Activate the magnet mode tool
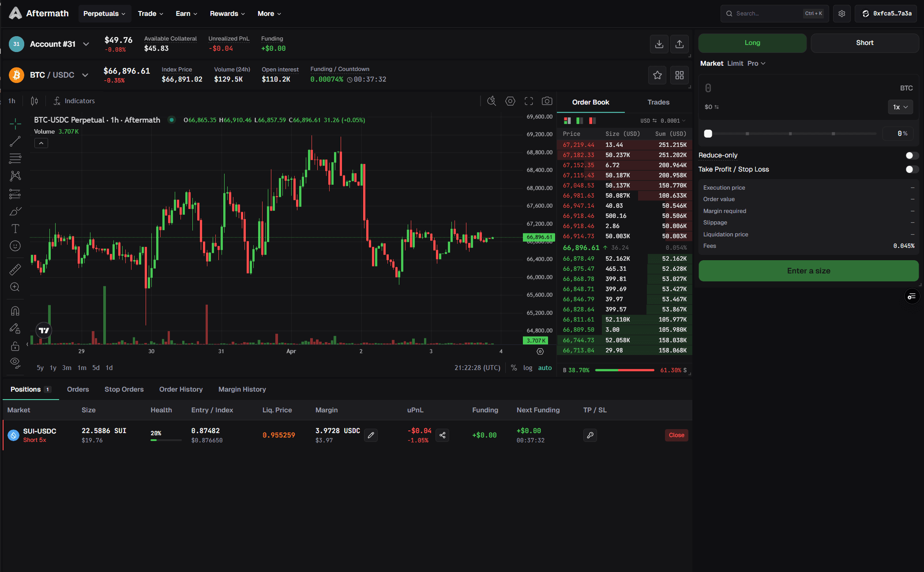Image resolution: width=924 pixels, height=572 pixels. pos(15,310)
